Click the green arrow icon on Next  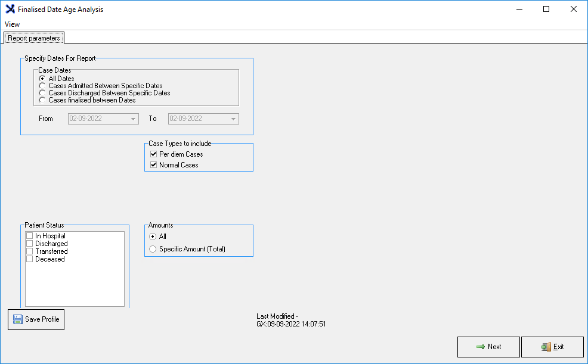tap(480, 347)
